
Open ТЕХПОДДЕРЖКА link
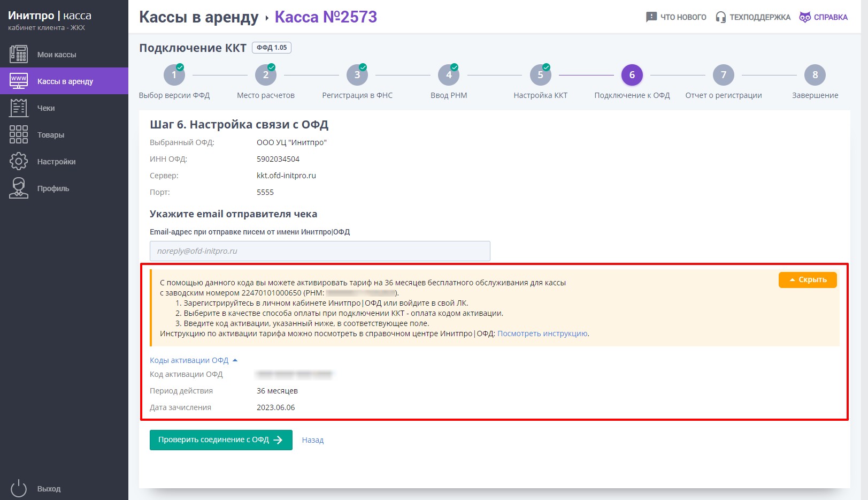coord(753,17)
